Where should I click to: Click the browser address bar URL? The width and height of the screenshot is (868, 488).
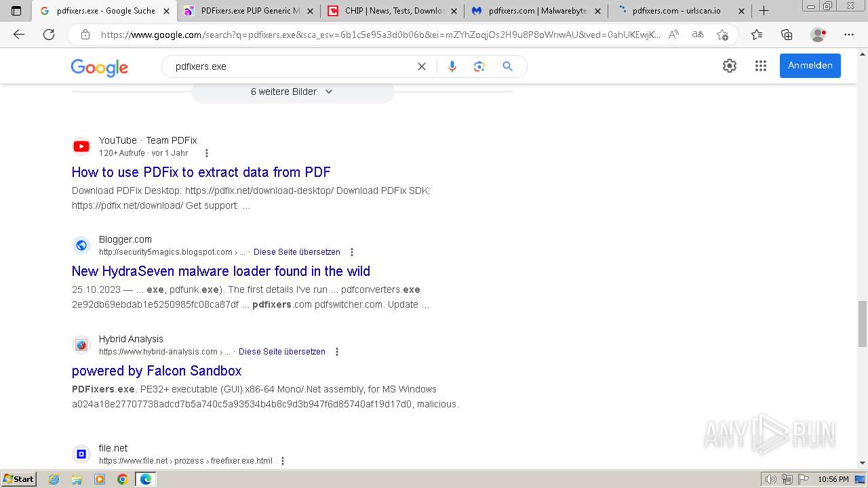point(380,35)
